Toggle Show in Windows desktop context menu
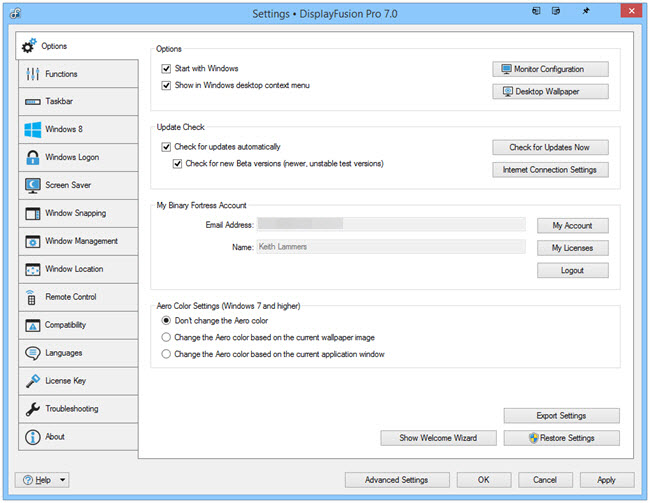The image size is (650, 503). tap(166, 85)
